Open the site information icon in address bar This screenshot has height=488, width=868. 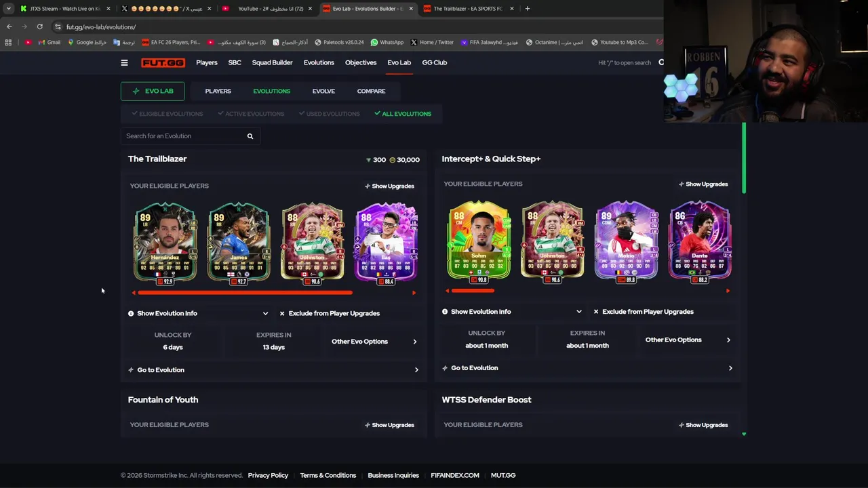pyautogui.click(x=58, y=26)
